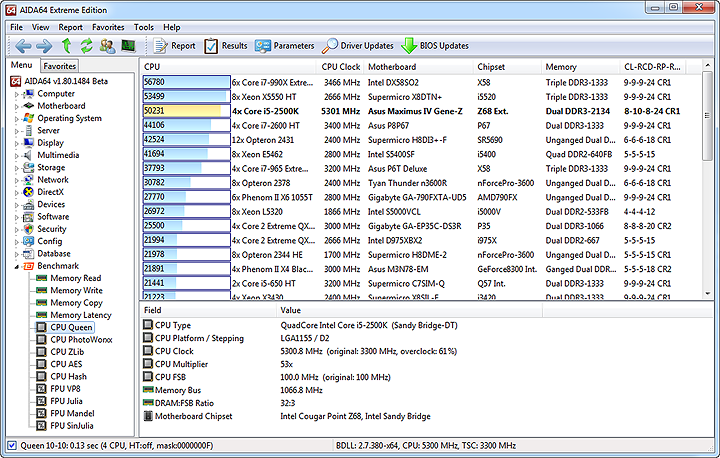Open Results in the toolbar

click(x=225, y=46)
